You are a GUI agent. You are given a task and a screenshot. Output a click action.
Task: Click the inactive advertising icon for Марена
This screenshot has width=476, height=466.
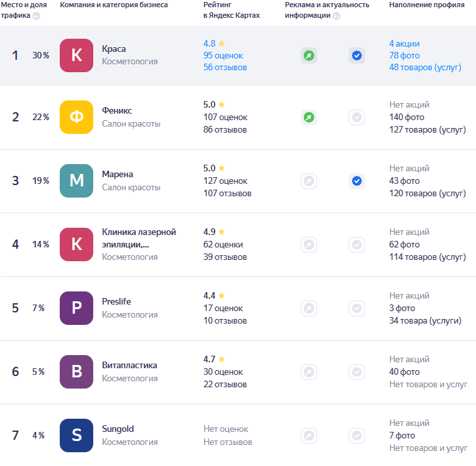click(x=309, y=181)
